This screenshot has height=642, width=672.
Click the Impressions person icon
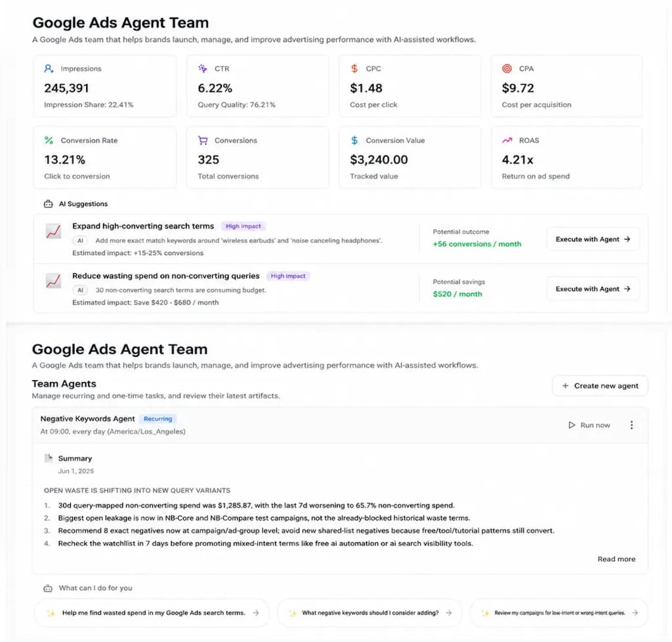click(49, 68)
